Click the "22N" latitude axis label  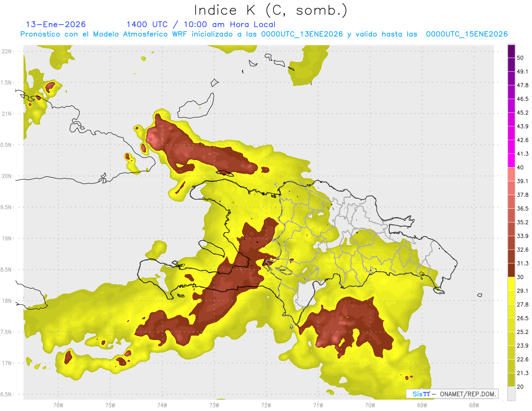(7, 51)
